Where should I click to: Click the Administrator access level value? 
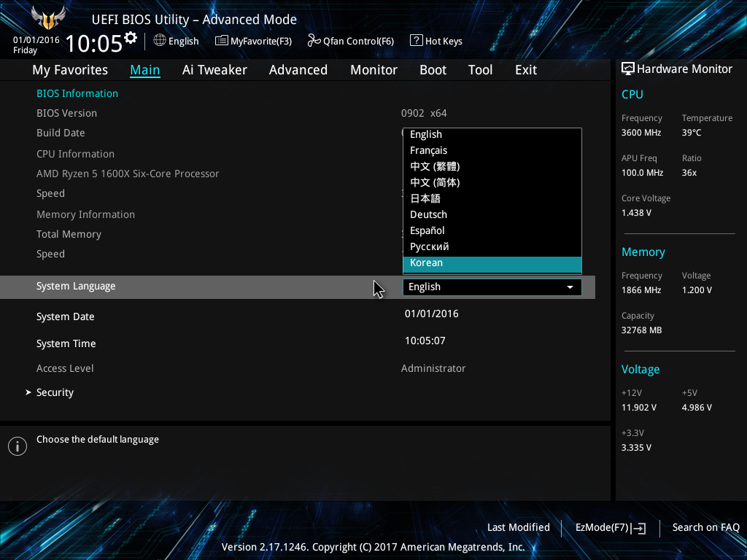[x=433, y=368]
